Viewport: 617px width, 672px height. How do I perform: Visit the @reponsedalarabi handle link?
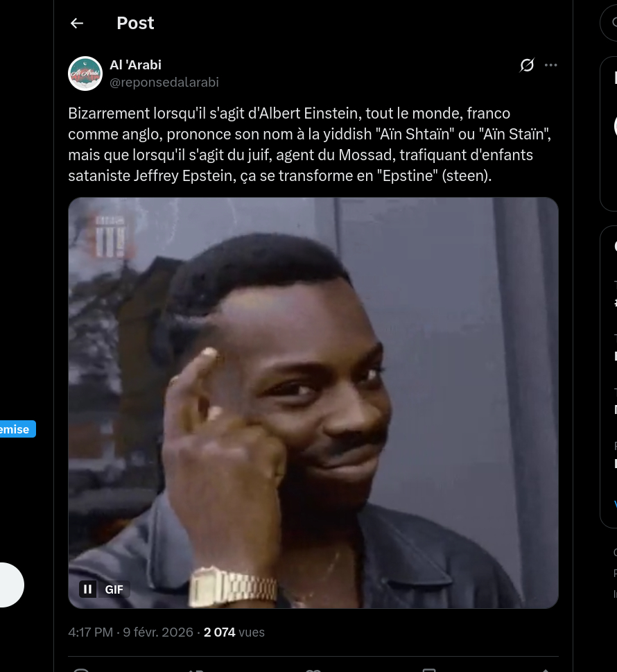(x=164, y=83)
